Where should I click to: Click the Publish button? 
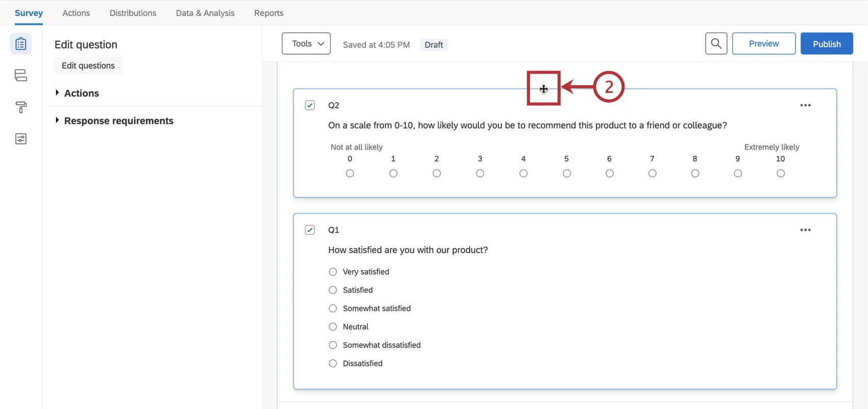click(827, 44)
